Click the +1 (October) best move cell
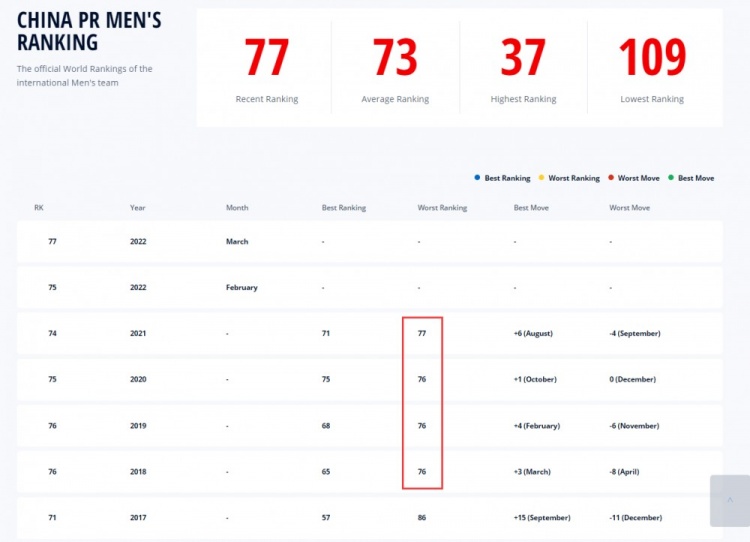Viewport: 750px width, 542px height. click(535, 379)
